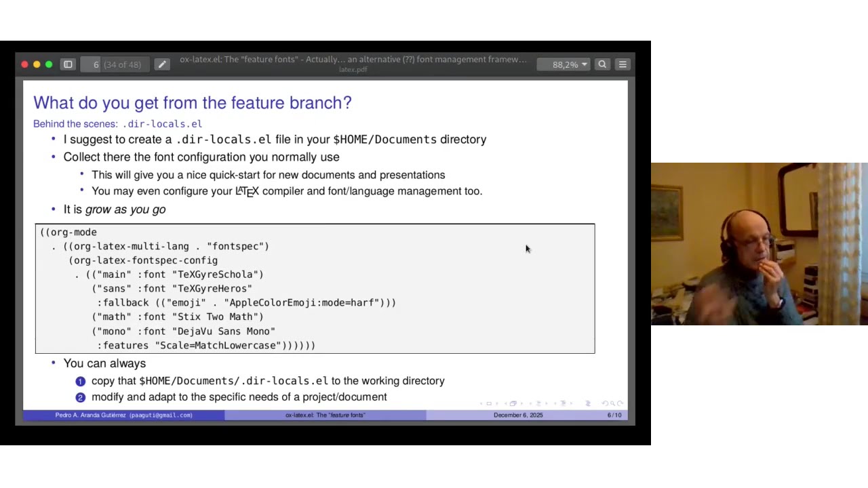Click 'You may even configure your LaTeX compiler' sub-bullet
Viewport: 868px width, 488px height.
click(x=287, y=191)
